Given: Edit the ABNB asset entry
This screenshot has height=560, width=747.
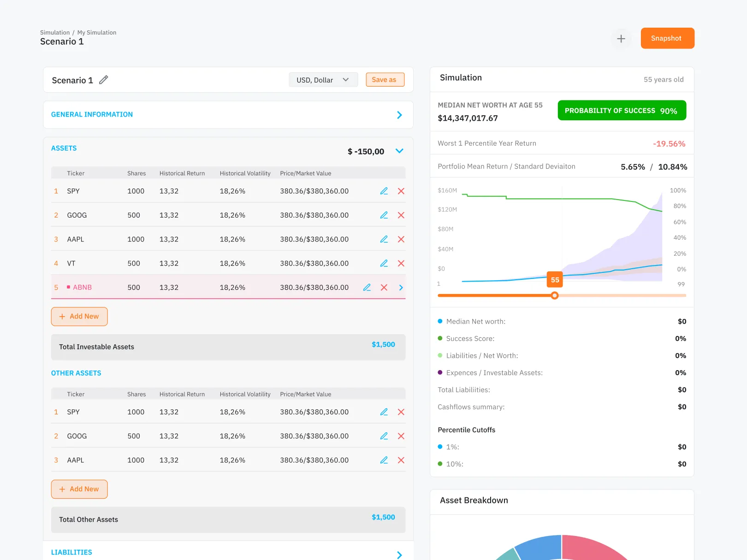Looking at the screenshot, I should coord(367,287).
